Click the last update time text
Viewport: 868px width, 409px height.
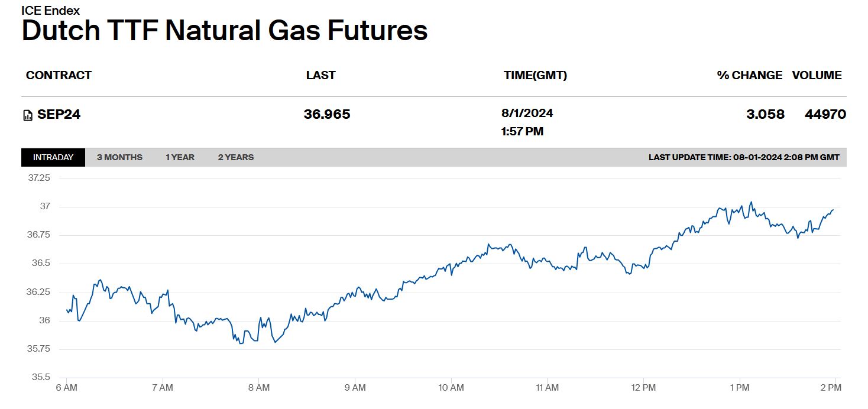743,157
